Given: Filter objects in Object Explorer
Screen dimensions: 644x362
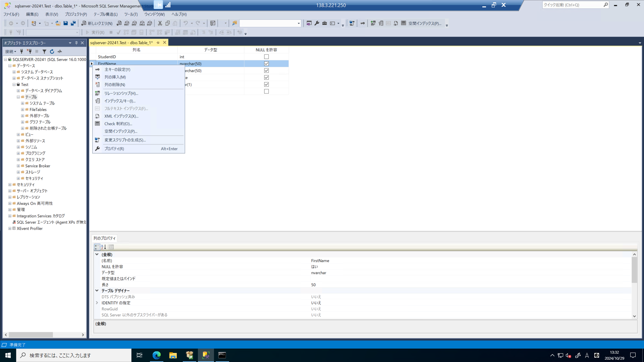Looking at the screenshot, I should tap(44, 51).
